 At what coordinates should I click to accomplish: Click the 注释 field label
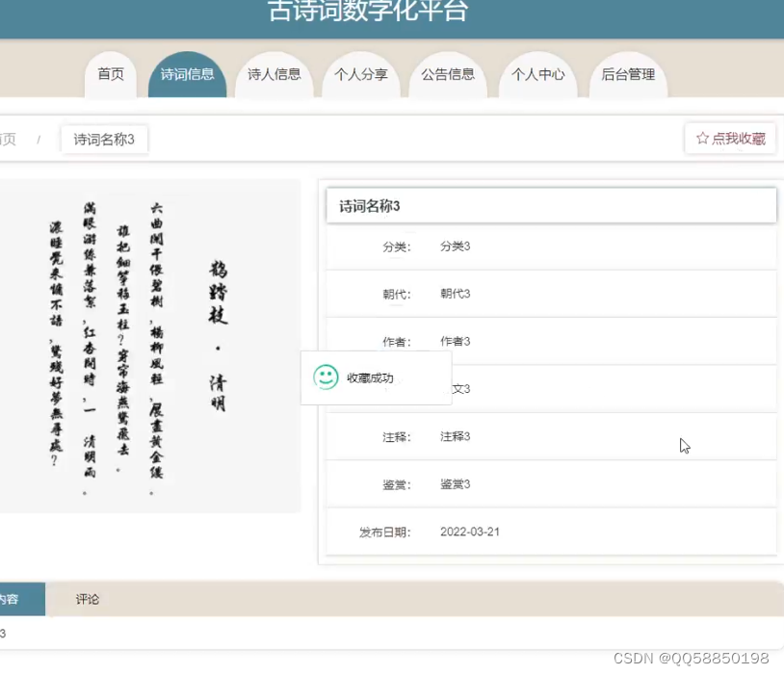click(x=397, y=437)
